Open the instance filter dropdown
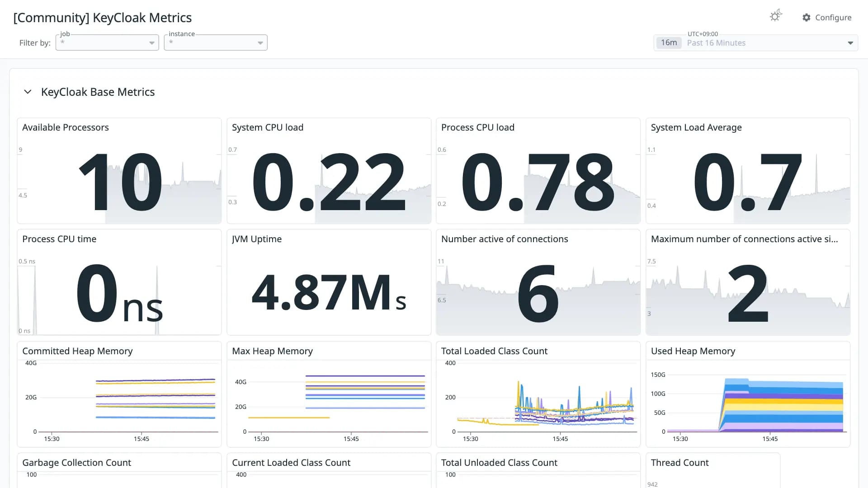This screenshot has width=868, height=488. click(216, 42)
